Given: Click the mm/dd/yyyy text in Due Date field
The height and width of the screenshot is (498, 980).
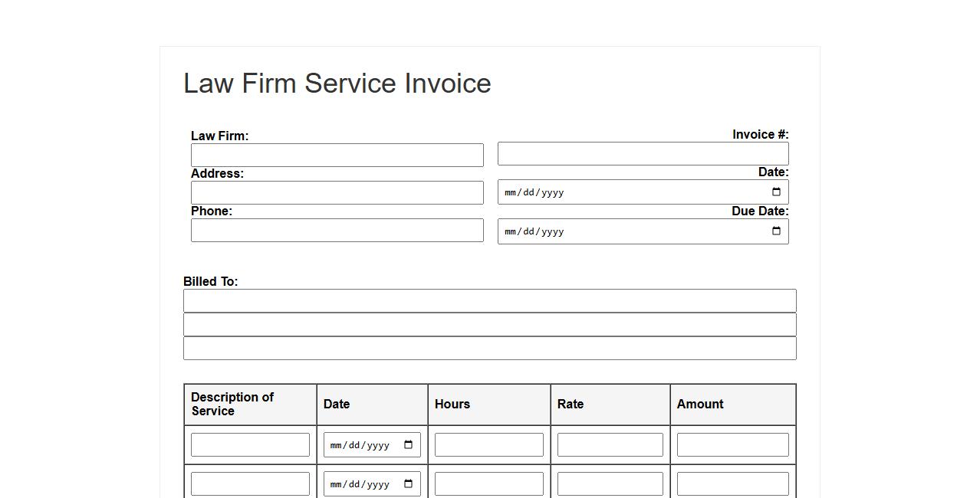Looking at the screenshot, I should tap(534, 231).
